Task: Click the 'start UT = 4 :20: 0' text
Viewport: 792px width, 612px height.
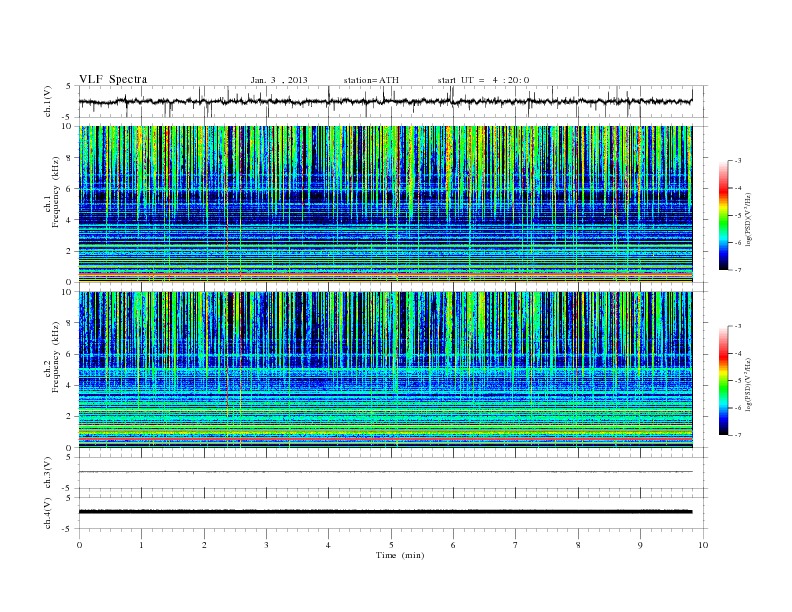Action: (483, 80)
